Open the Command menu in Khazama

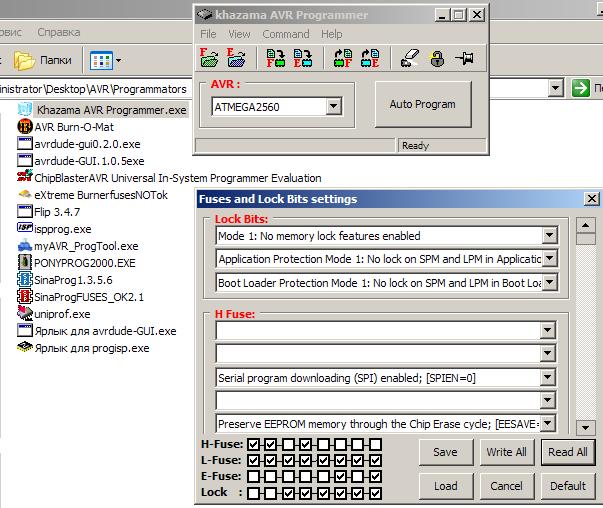(x=286, y=34)
